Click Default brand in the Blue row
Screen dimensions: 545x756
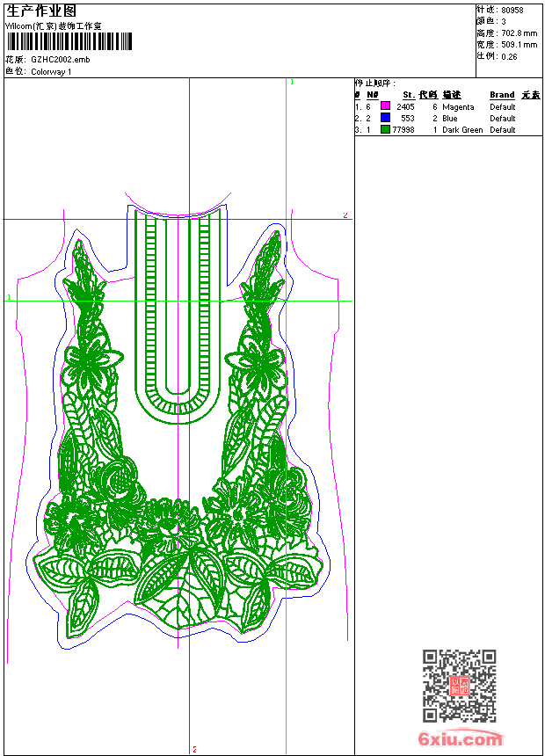pyautogui.click(x=503, y=118)
